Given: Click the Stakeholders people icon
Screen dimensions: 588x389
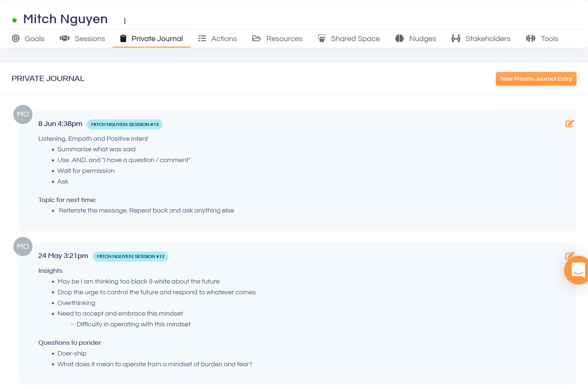Looking at the screenshot, I should pos(456,38).
